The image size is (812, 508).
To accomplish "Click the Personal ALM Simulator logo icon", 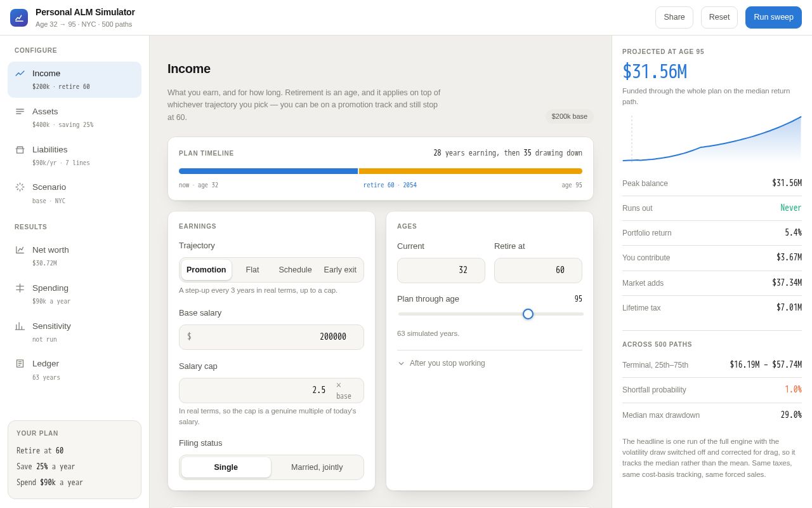I will [x=19, y=18].
